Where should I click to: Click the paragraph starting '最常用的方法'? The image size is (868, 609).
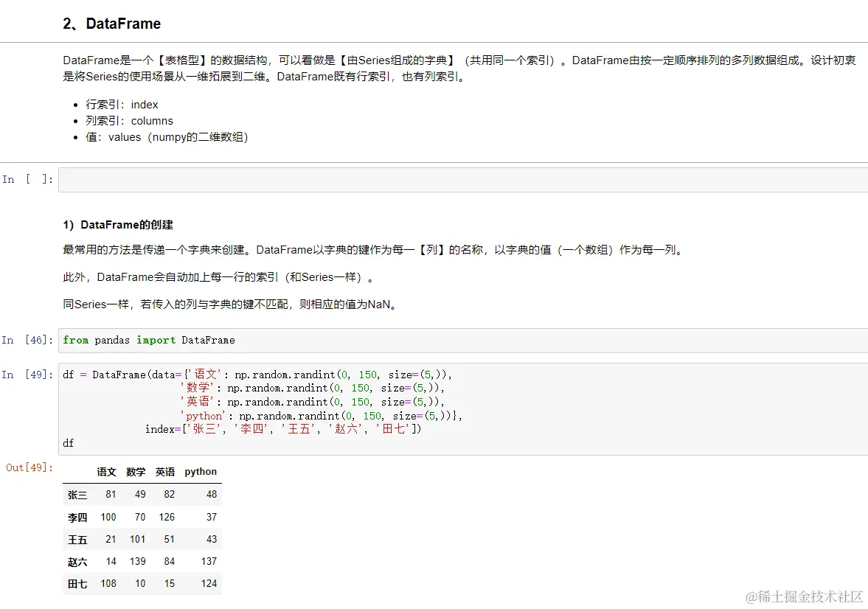[x=374, y=250]
